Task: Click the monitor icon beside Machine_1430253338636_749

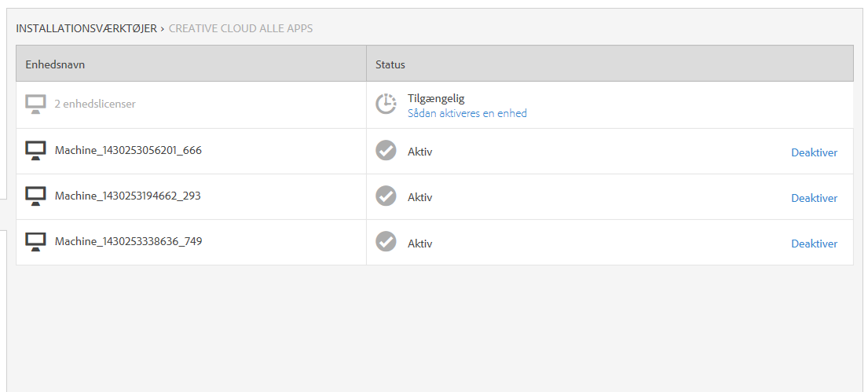Action: pyautogui.click(x=35, y=241)
